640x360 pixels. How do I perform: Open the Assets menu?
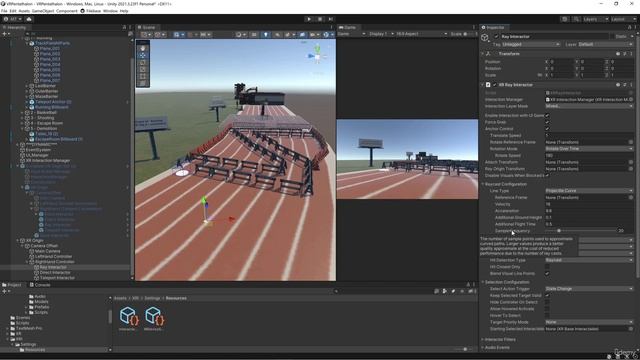(x=24, y=11)
